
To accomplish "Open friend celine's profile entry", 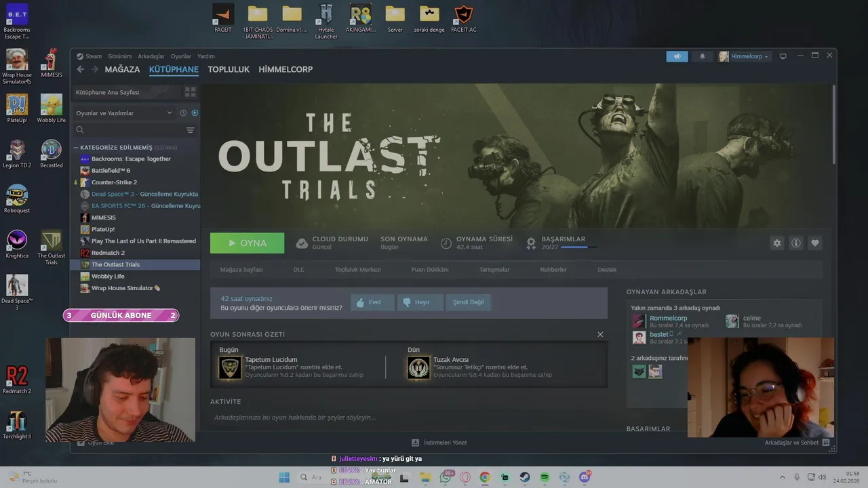I will pyautogui.click(x=765, y=321).
